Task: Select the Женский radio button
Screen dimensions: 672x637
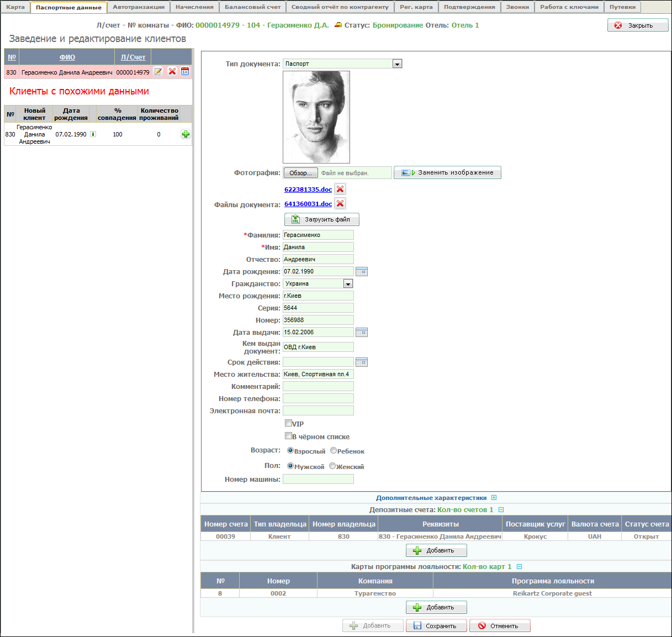Action: click(x=332, y=466)
